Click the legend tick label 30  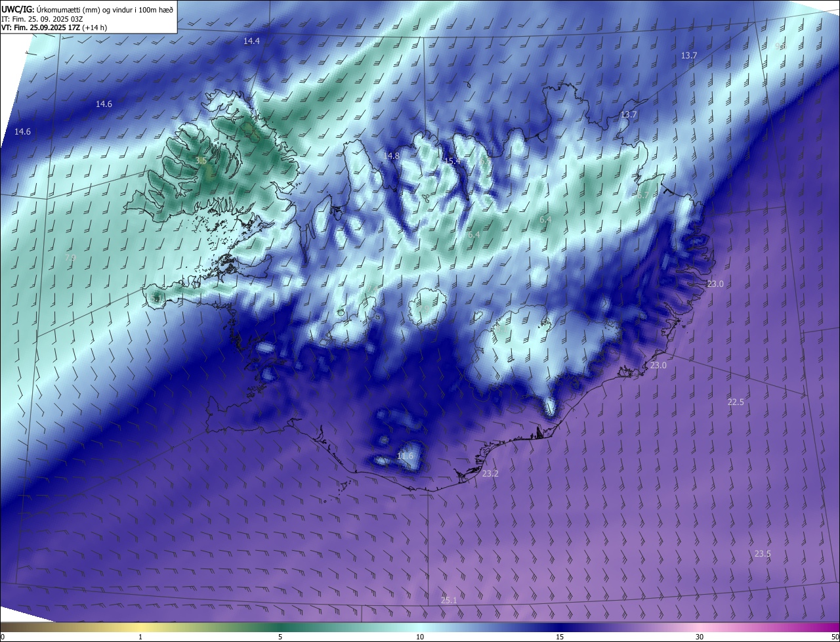(700, 637)
